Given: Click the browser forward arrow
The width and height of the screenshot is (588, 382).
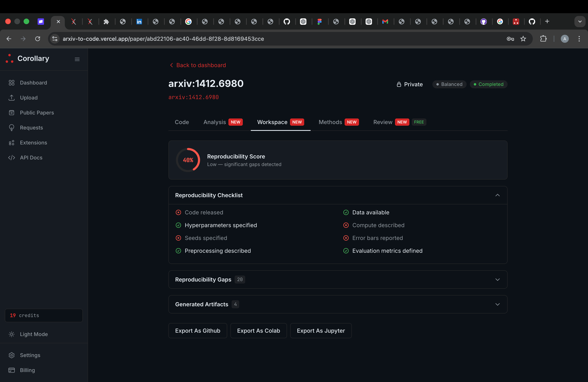Looking at the screenshot, I should pyautogui.click(x=23, y=39).
